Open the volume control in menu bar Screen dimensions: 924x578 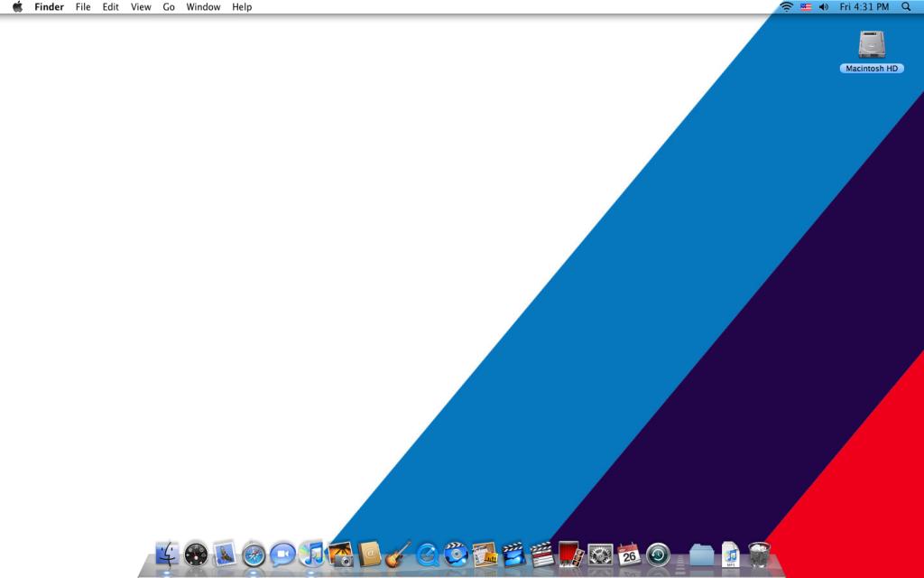click(x=823, y=6)
